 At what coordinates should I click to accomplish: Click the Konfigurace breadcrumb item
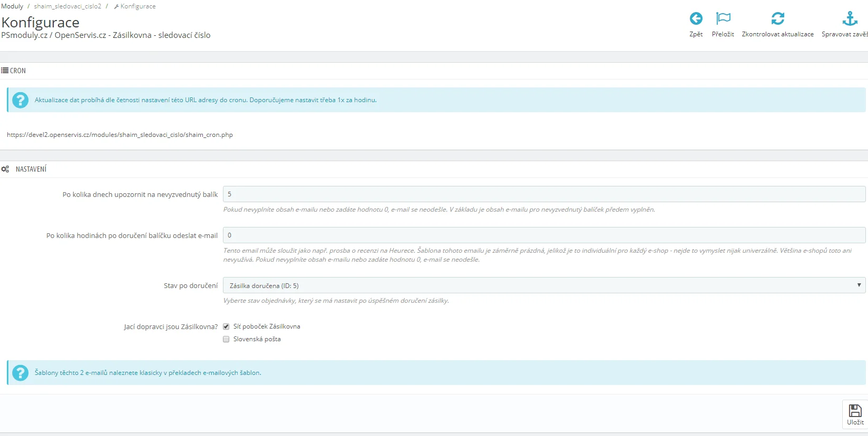(x=138, y=6)
